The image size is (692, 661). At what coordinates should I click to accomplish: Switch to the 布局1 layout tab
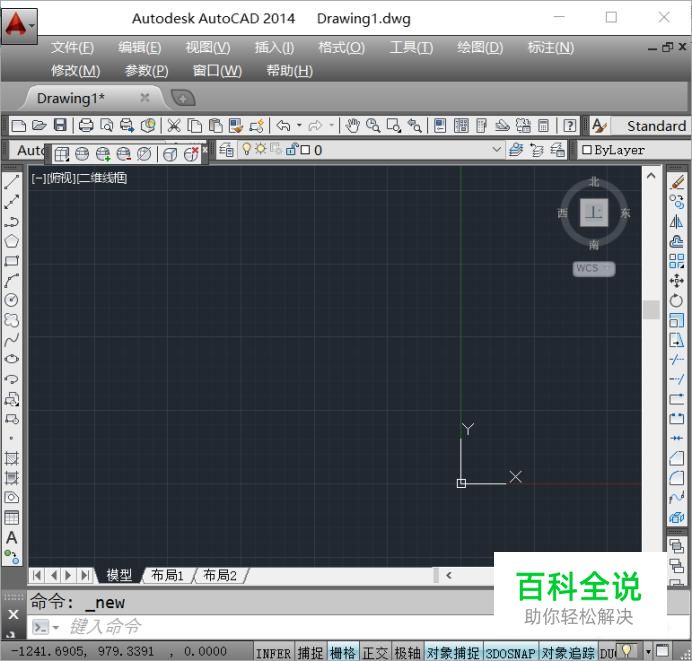tap(167, 575)
